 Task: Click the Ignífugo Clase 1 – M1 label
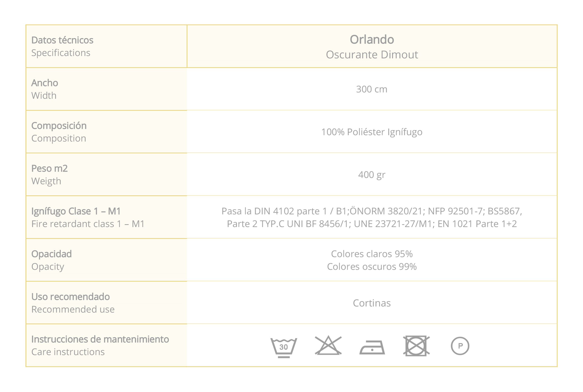(x=76, y=211)
